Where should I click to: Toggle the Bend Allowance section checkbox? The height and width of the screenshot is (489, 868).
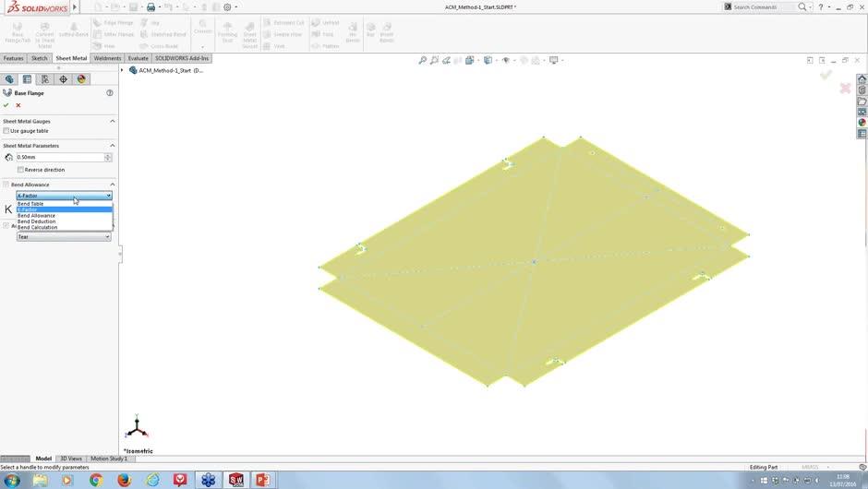point(6,185)
